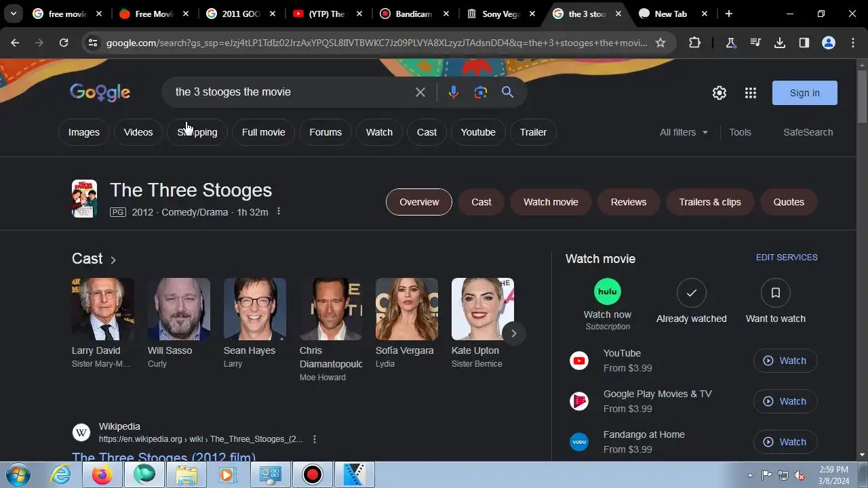Submit search with magnifier icon
The image size is (868, 488).
pos(508,92)
